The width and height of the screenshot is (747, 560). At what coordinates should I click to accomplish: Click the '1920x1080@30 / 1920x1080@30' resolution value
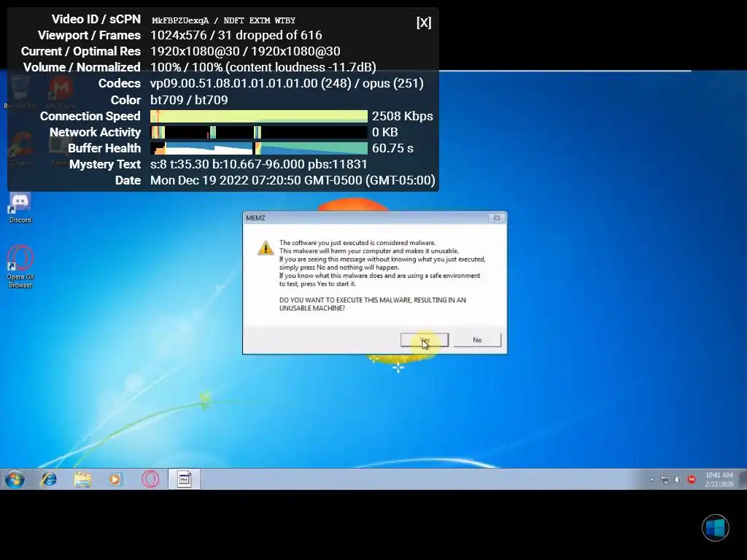click(x=245, y=52)
